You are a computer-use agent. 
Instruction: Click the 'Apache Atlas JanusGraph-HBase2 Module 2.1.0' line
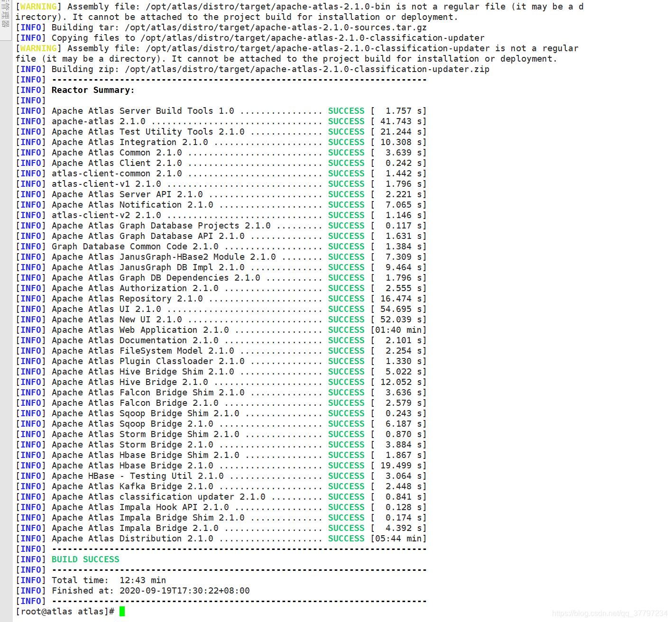click(x=221, y=257)
